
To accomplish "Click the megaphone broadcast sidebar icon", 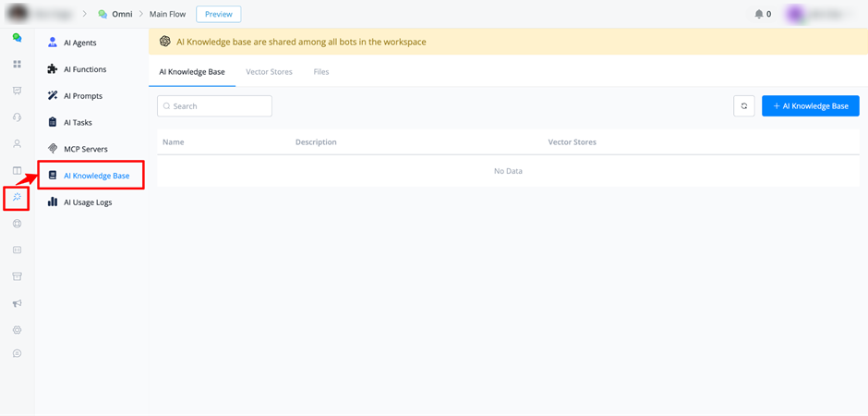I will point(18,303).
